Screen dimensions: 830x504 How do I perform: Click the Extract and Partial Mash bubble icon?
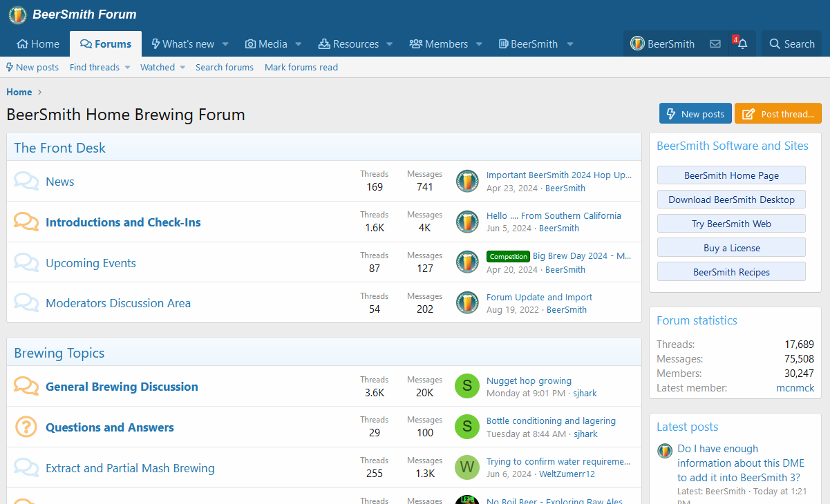pyautogui.click(x=26, y=468)
